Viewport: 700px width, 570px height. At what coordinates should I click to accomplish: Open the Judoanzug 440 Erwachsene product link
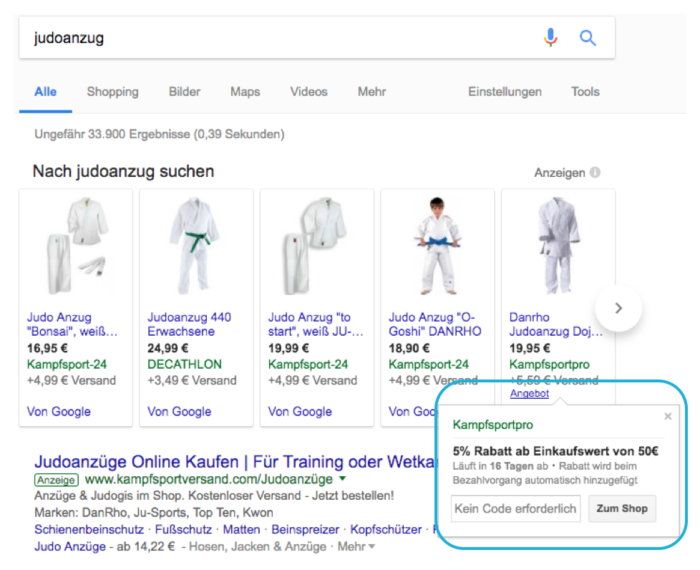click(x=189, y=325)
